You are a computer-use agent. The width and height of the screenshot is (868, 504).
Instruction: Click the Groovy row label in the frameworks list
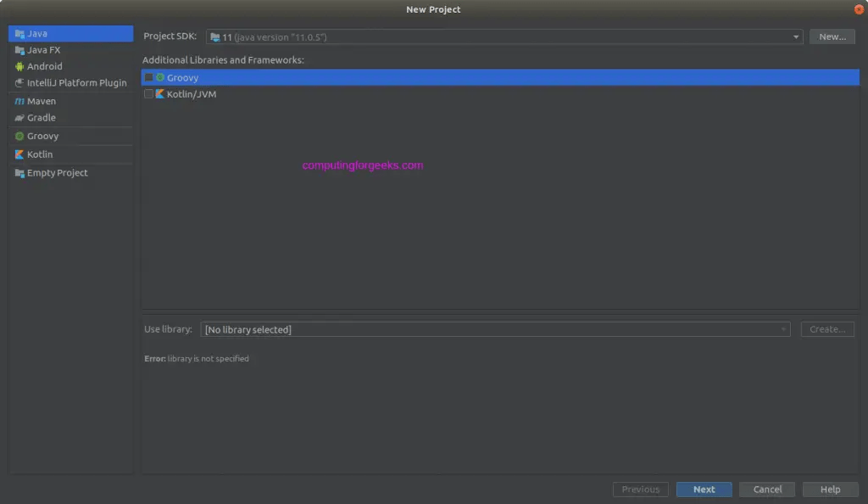coord(183,77)
